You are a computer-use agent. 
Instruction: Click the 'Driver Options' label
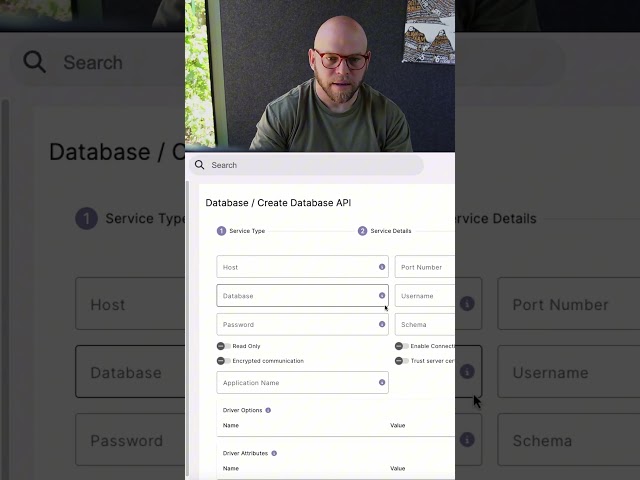coord(242,410)
